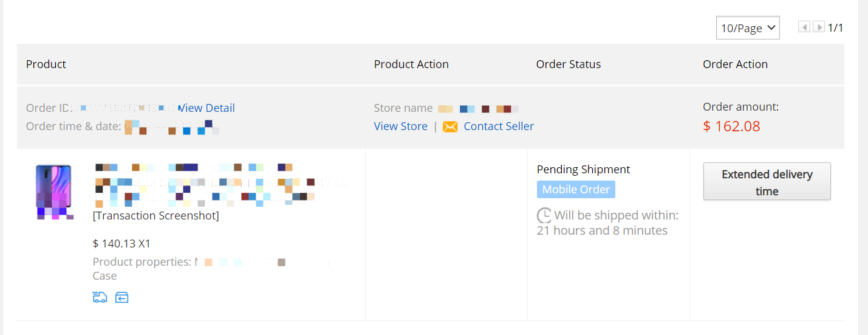Image resolution: width=868 pixels, height=335 pixels.
Task: Click the envelope icon beside Contact Seller
Action: coord(450,126)
